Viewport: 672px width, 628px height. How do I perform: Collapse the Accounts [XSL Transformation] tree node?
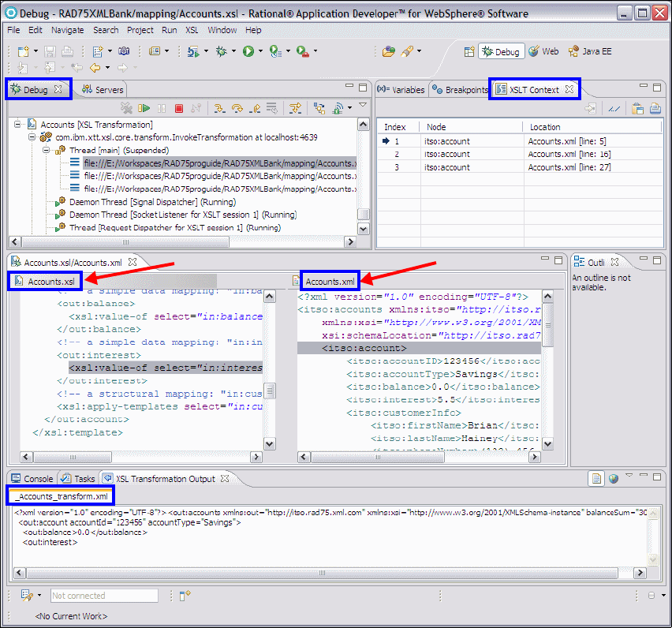coord(17,125)
